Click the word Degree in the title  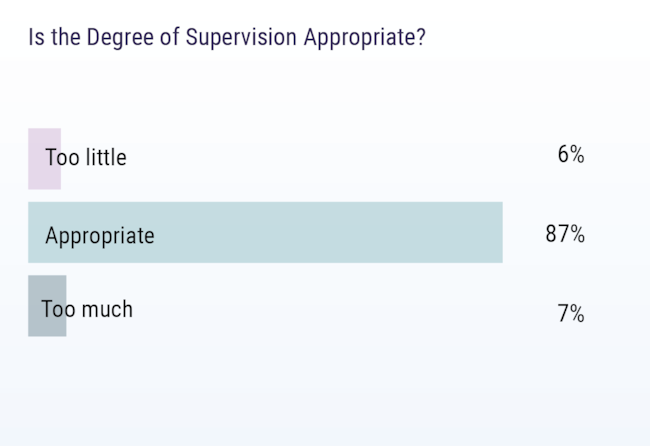(120, 37)
